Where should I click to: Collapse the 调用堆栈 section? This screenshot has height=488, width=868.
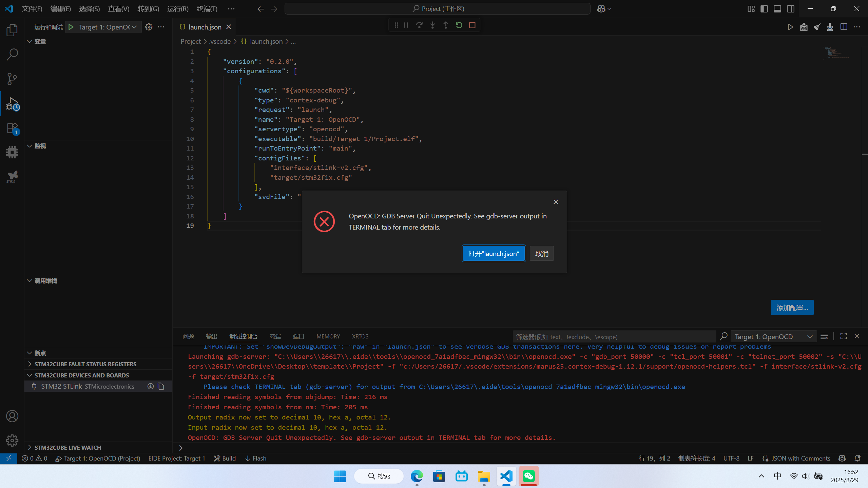(30, 281)
